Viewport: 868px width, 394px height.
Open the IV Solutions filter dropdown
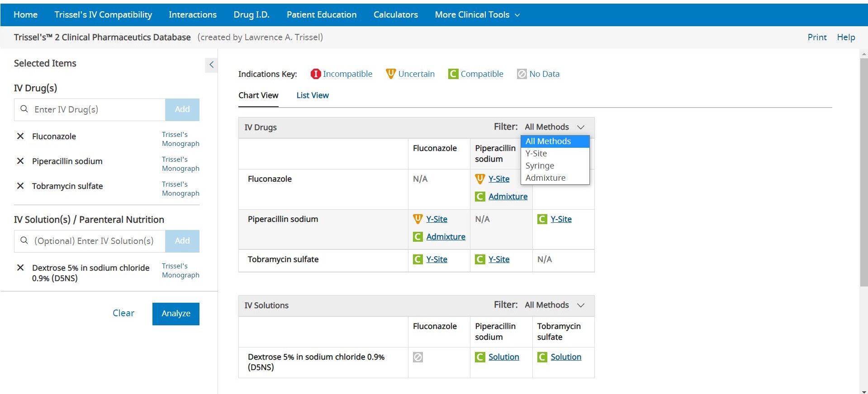(x=554, y=305)
